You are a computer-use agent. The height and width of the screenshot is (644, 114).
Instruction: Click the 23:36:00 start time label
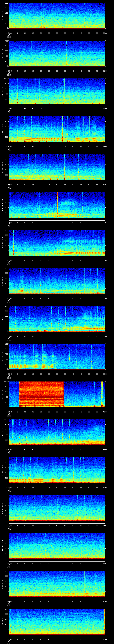[x=9, y=298]
